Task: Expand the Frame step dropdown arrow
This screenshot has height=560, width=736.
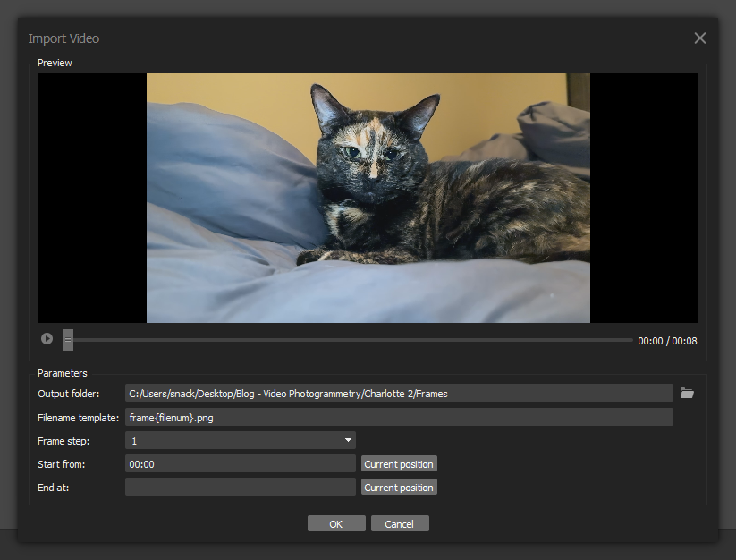Action: coord(347,440)
